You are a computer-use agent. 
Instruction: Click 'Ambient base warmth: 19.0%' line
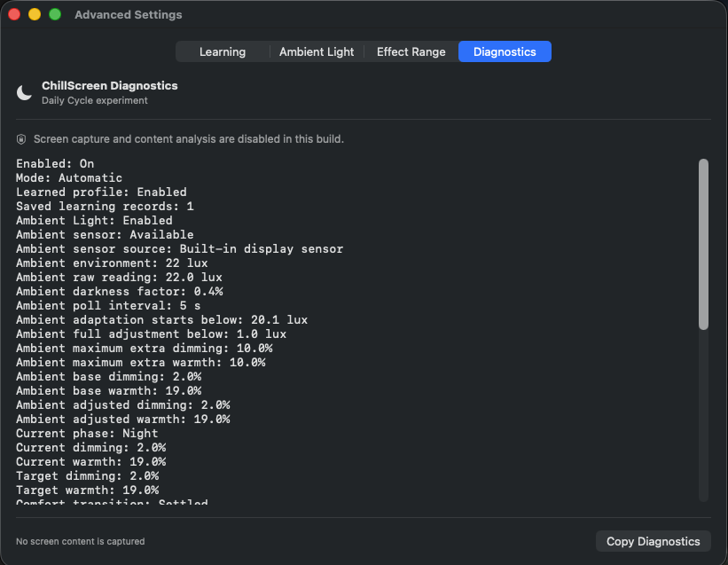[109, 390]
